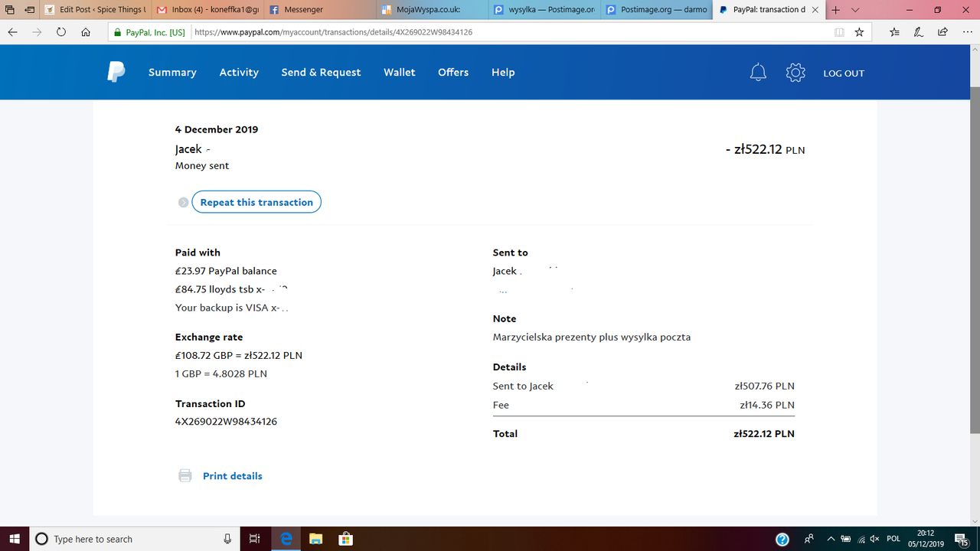The height and width of the screenshot is (551, 980).
Task: Click the network wifi tray icon
Action: pyautogui.click(x=861, y=539)
